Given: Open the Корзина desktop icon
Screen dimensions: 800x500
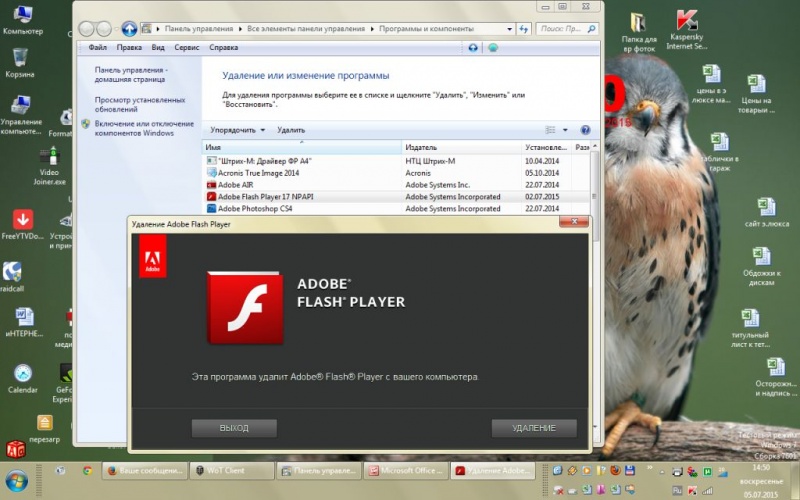Looking at the screenshot, I should 19,62.
